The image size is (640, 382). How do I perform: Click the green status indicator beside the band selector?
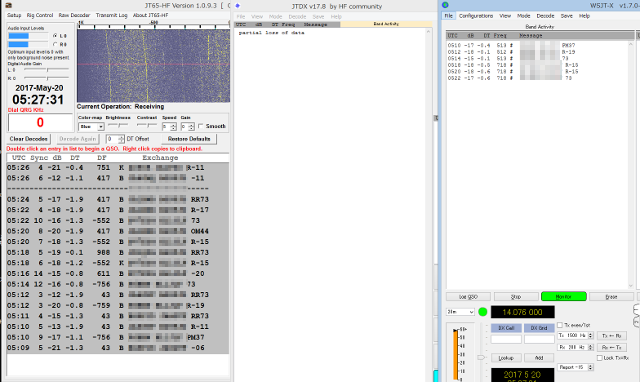coord(482,312)
